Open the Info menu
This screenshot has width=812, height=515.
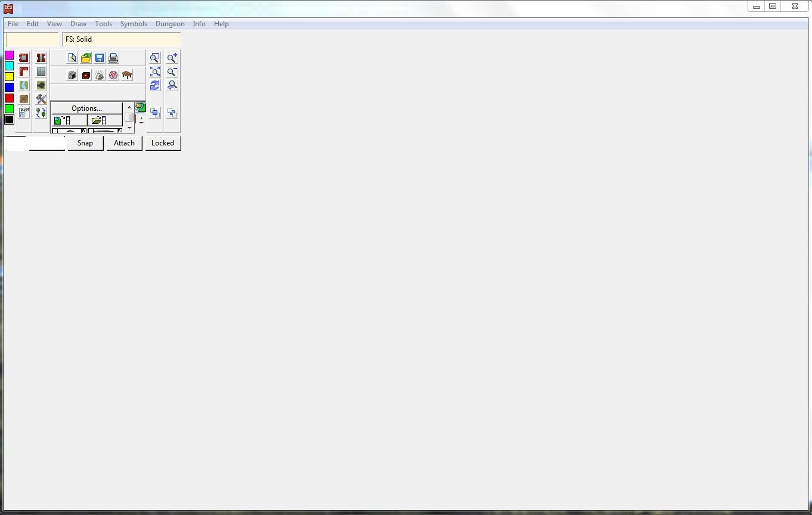[x=199, y=24]
